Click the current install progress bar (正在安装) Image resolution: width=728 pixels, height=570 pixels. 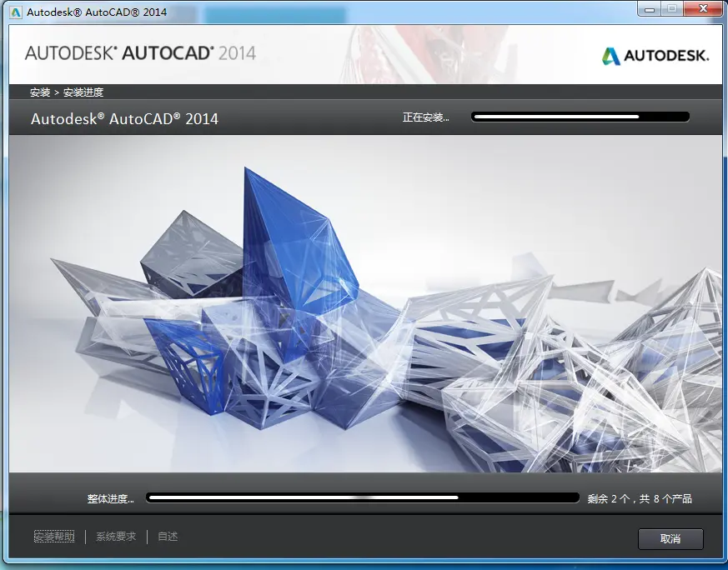click(x=580, y=117)
